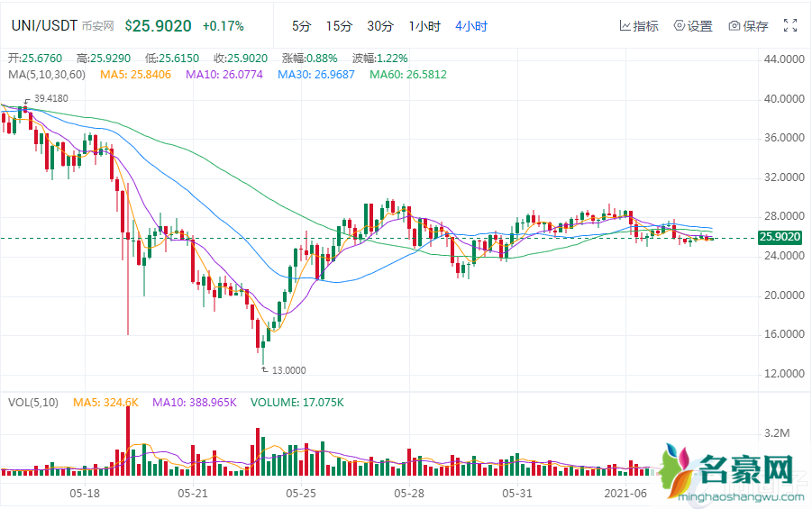
Task: Click the volume MA10: 388.965K legend
Action: tap(194, 403)
